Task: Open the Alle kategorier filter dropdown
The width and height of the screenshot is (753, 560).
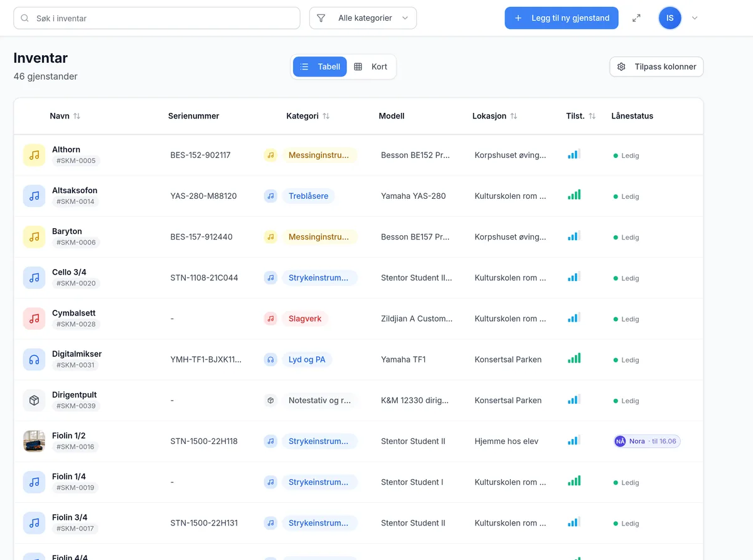Action: point(363,18)
